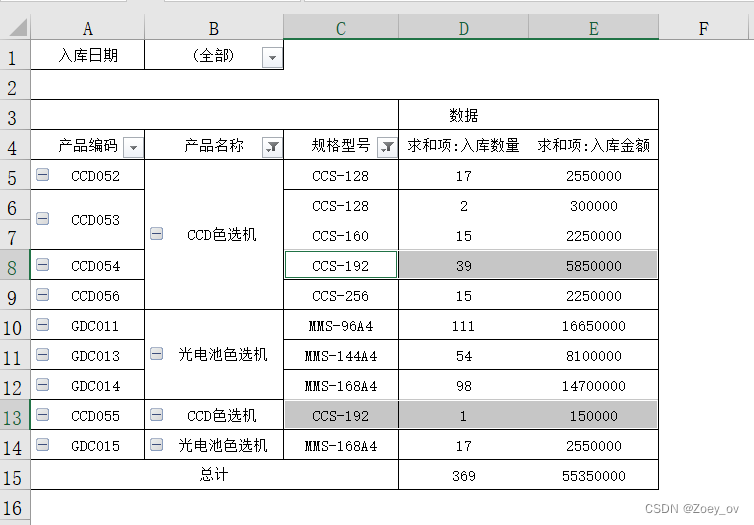Click the grand total amount 55350000
The height and width of the screenshot is (525, 754).
point(593,475)
